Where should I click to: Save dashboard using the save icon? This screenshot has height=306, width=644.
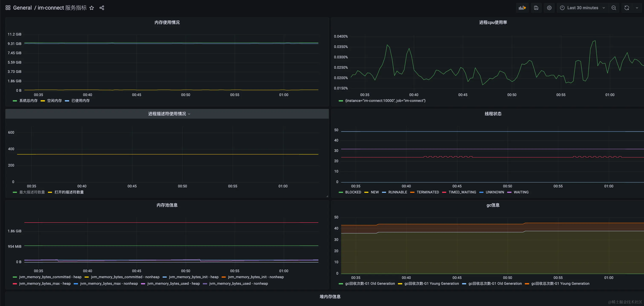pos(536,8)
